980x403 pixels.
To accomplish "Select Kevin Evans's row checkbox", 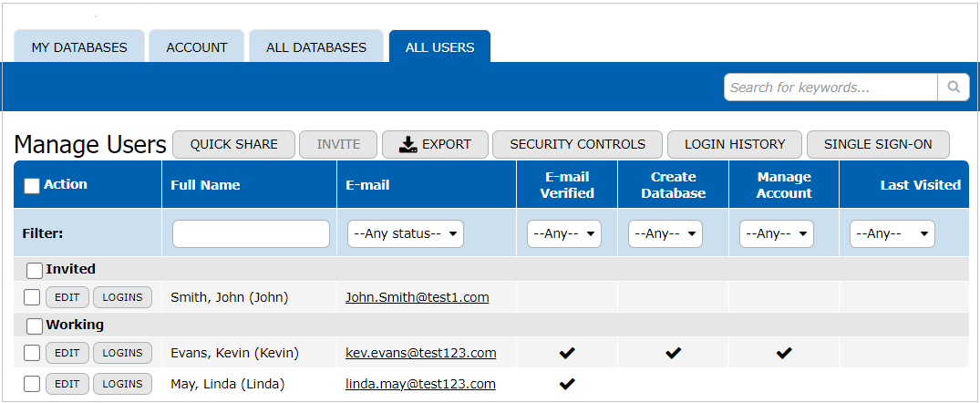I will (x=32, y=353).
